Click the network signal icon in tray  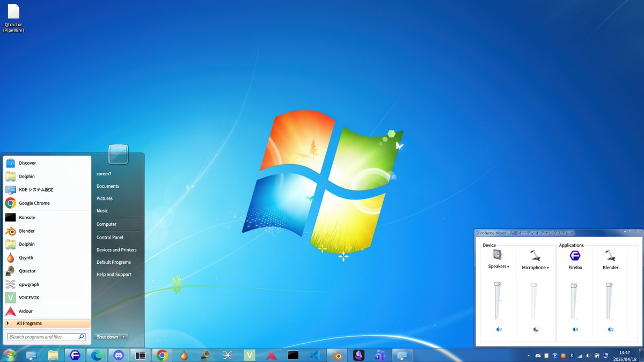tap(580, 356)
